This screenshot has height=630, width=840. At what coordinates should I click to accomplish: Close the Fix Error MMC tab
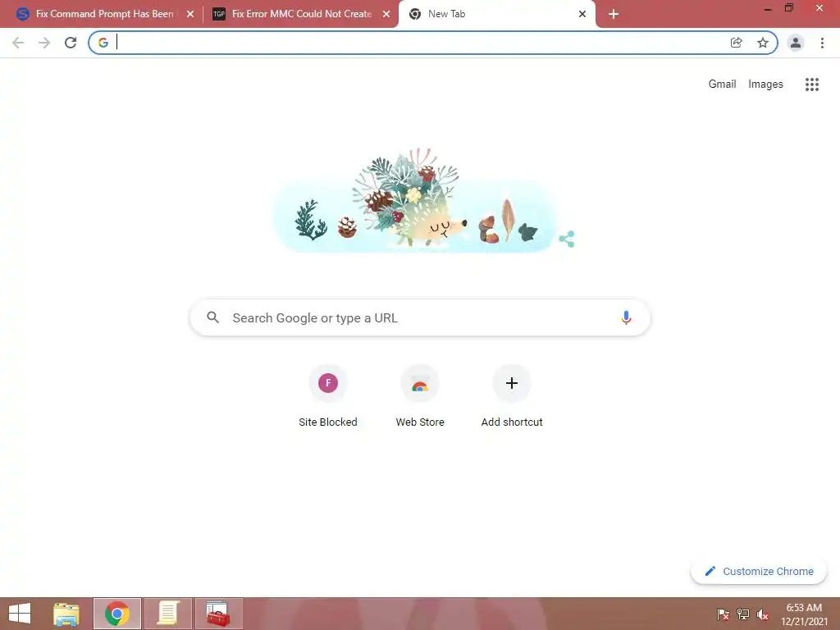click(x=386, y=15)
